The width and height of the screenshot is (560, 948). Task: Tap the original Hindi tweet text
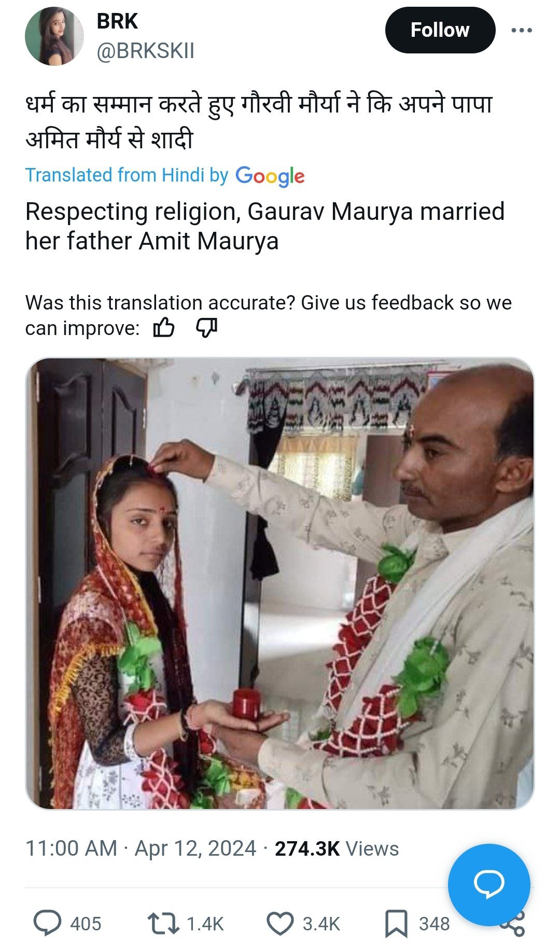[258, 122]
